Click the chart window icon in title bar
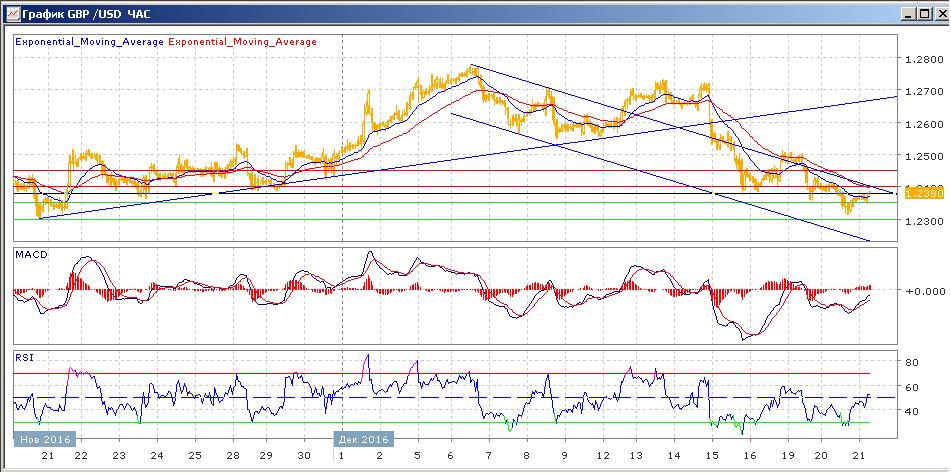951x474 pixels. pyautogui.click(x=12, y=13)
